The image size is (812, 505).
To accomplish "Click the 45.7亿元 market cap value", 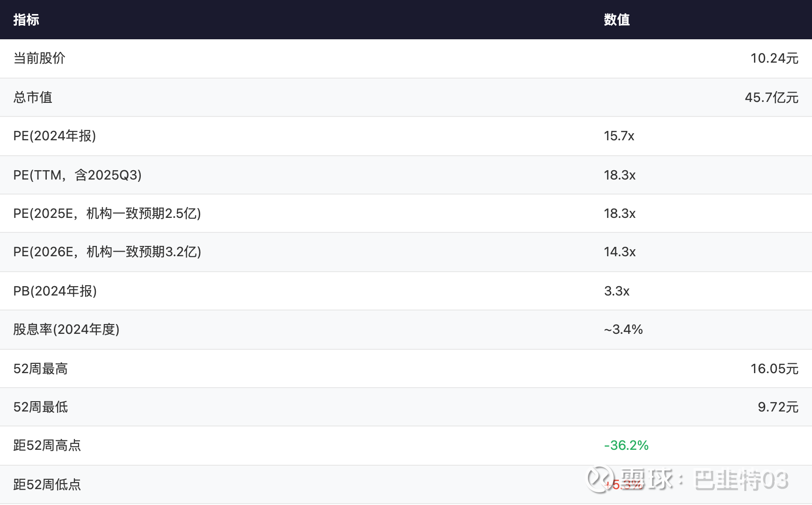I will click(x=771, y=97).
